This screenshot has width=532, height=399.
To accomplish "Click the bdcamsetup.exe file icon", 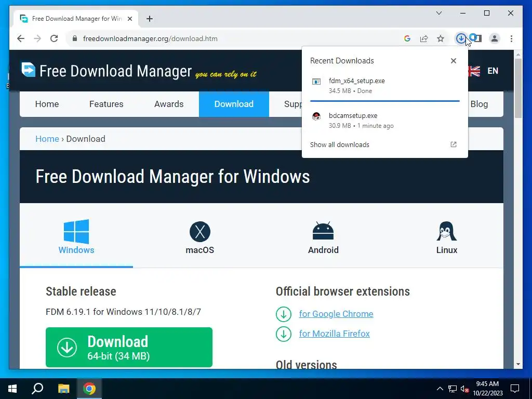I will click(x=316, y=116).
